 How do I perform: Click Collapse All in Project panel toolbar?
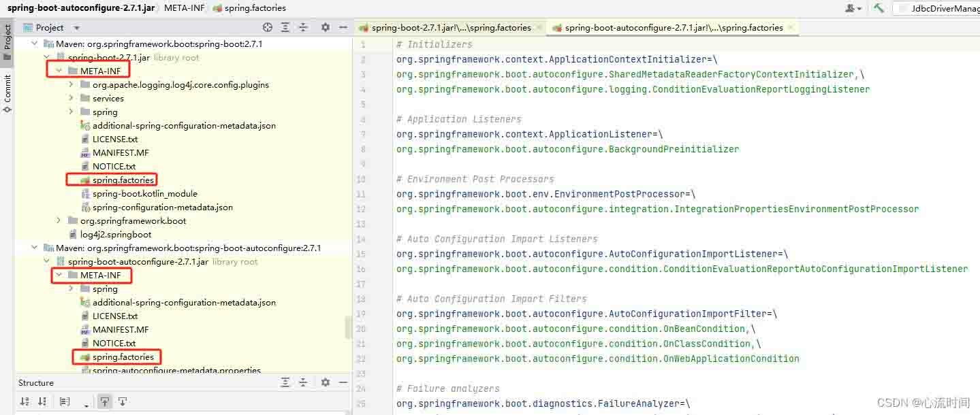304,27
